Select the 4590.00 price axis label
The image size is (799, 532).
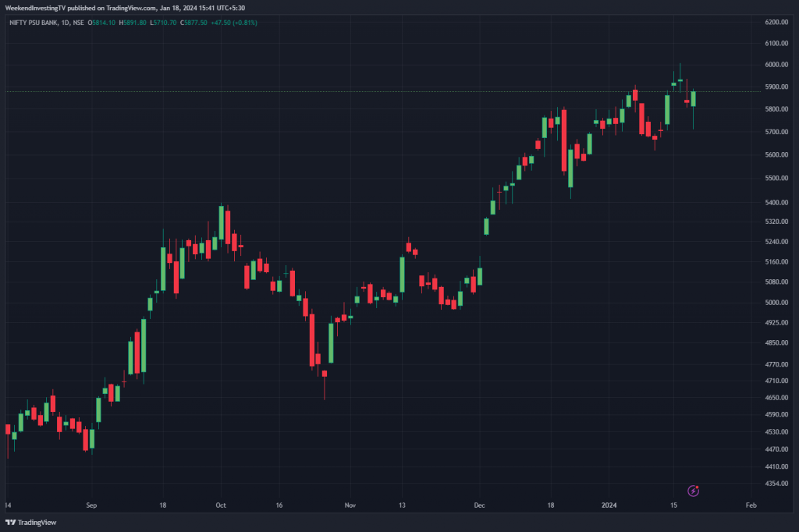pos(776,415)
